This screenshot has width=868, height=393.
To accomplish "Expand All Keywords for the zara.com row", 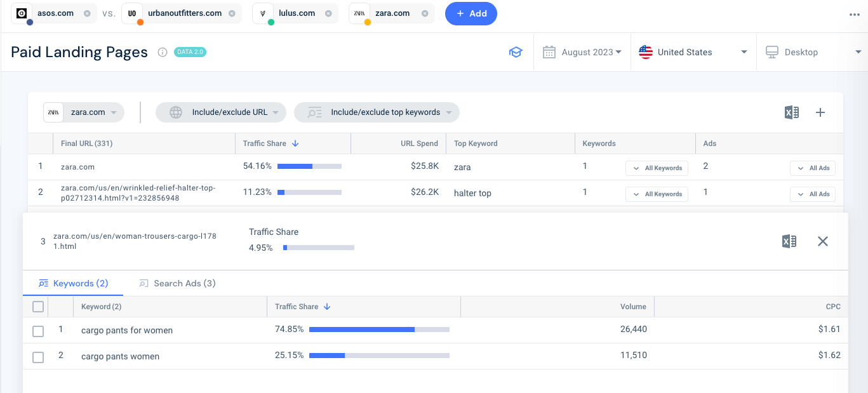I will pos(657,168).
